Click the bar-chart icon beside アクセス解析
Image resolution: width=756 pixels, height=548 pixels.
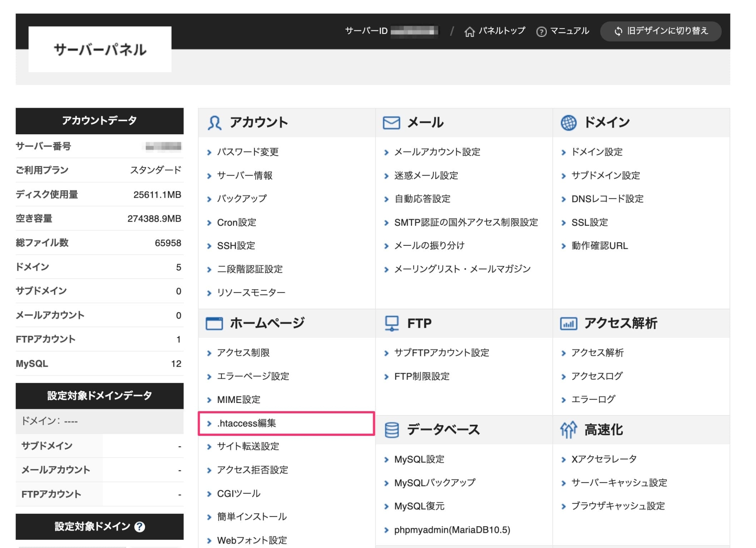tap(568, 323)
